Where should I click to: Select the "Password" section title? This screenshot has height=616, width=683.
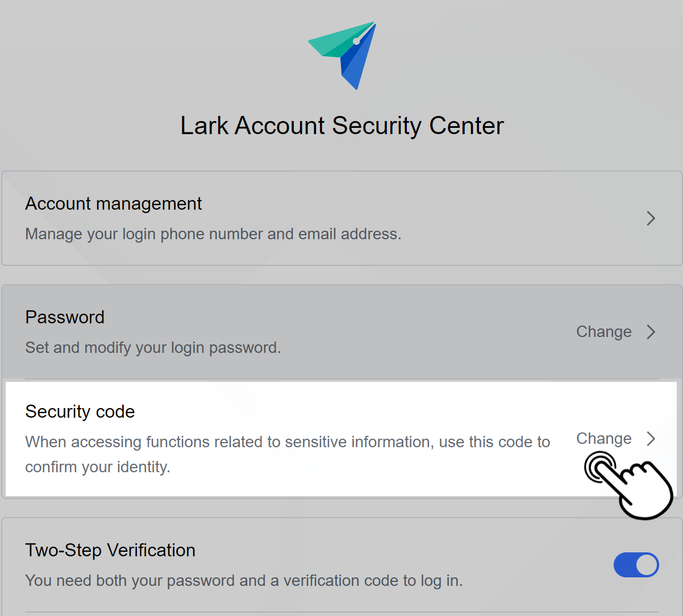65,317
